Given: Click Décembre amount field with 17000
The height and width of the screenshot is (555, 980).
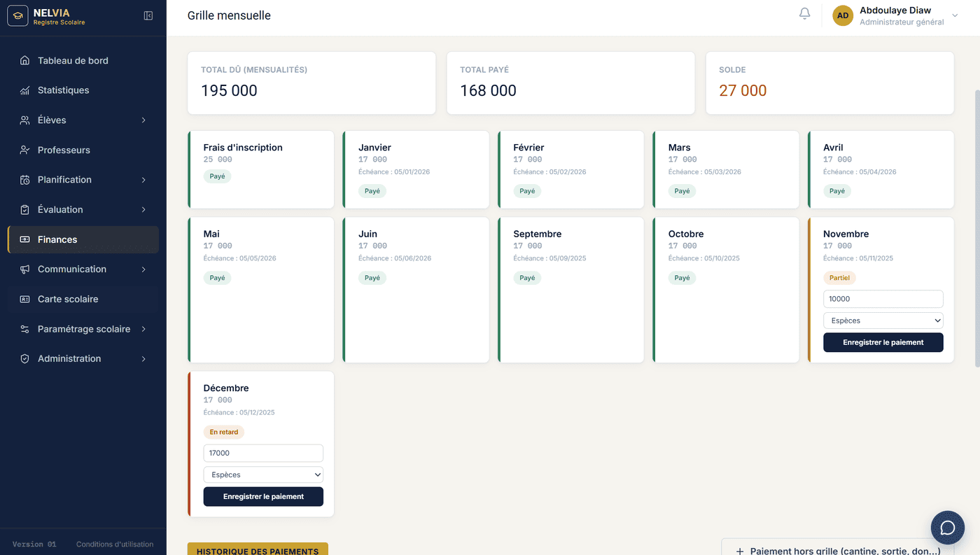Looking at the screenshot, I should [263, 453].
